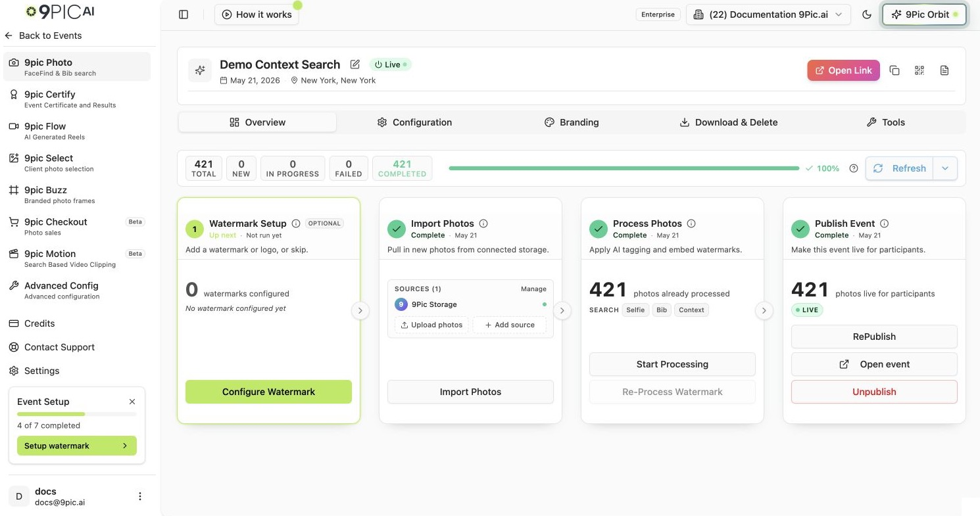Open Settings in the sidebar
The width and height of the screenshot is (980, 516).
(77, 371)
